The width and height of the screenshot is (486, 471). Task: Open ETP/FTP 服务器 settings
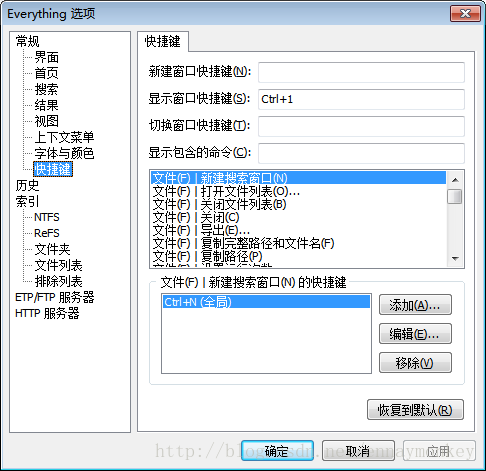55,297
